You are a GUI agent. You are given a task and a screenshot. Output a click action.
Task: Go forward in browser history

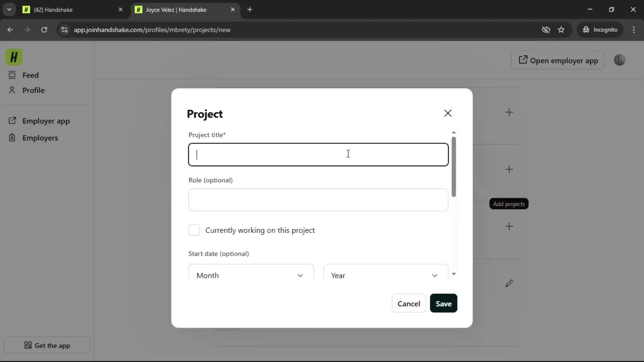[27, 30]
